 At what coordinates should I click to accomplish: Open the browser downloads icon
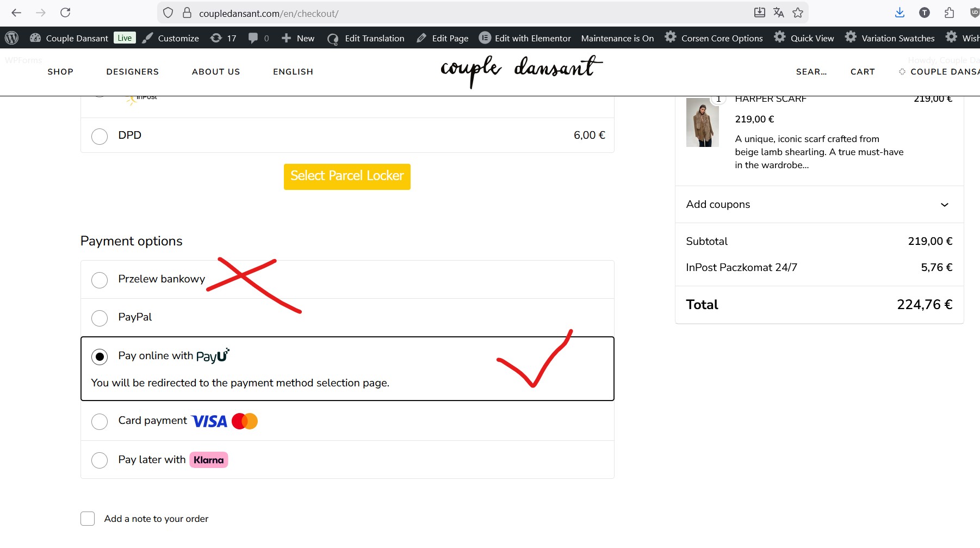(900, 13)
